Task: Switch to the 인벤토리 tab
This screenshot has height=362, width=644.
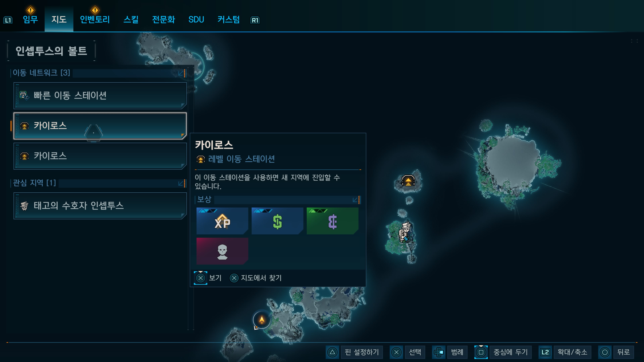Action: tap(95, 19)
